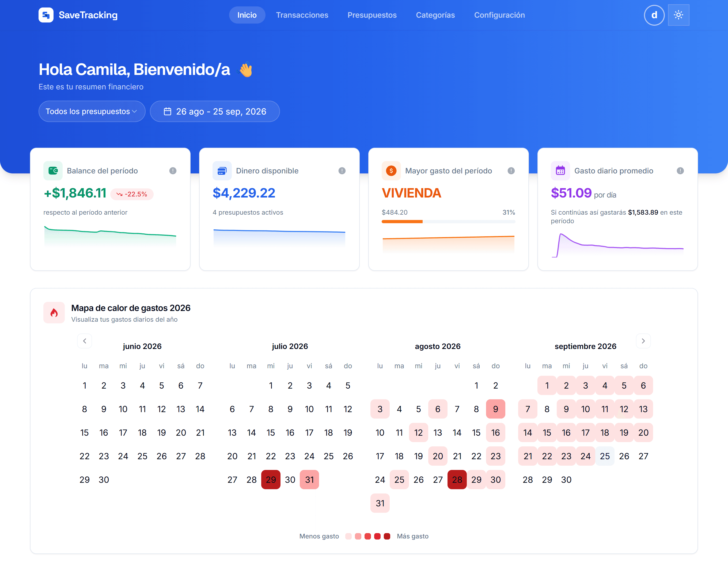Viewport: 728px width, 562px height.
Task: Switch to the Presupuestos tab
Action: [372, 15]
